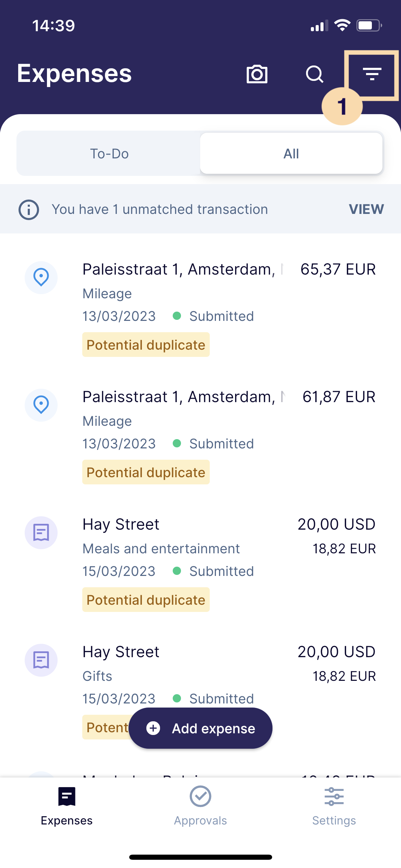Image resolution: width=401 pixels, height=868 pixels.
Task: Switch to the To-Do segment
Action: (109, 154)
